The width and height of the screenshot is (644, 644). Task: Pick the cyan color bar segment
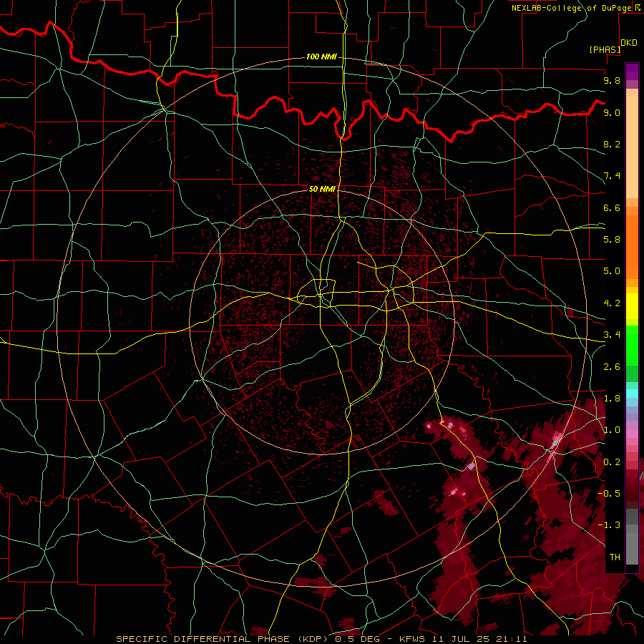point(632,394)
